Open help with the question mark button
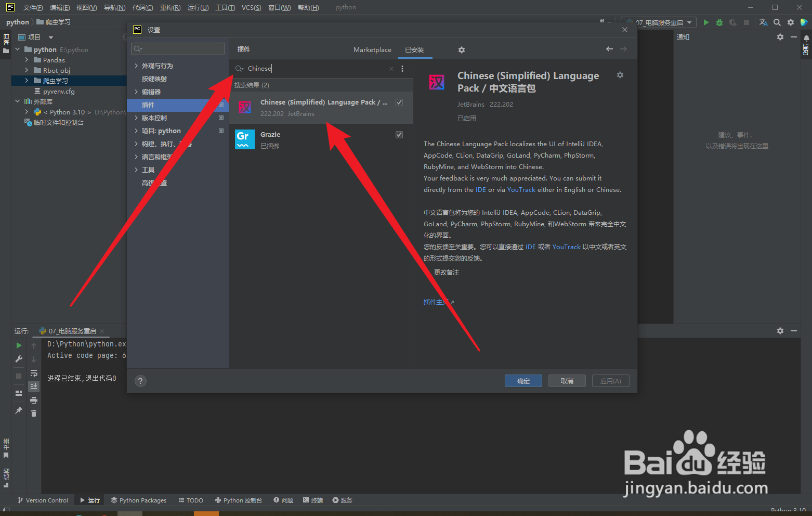This screenshot has height=516, width=812. (x=140, y=381)
